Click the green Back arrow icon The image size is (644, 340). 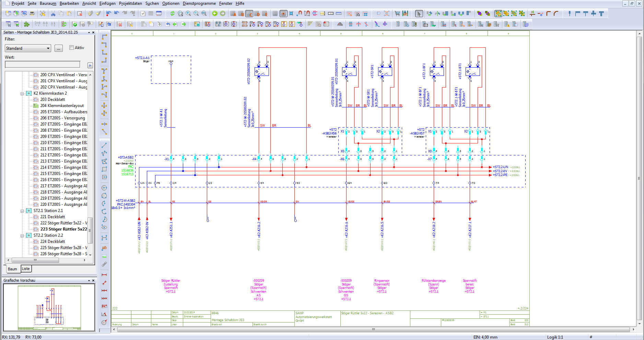pos(215,13)
